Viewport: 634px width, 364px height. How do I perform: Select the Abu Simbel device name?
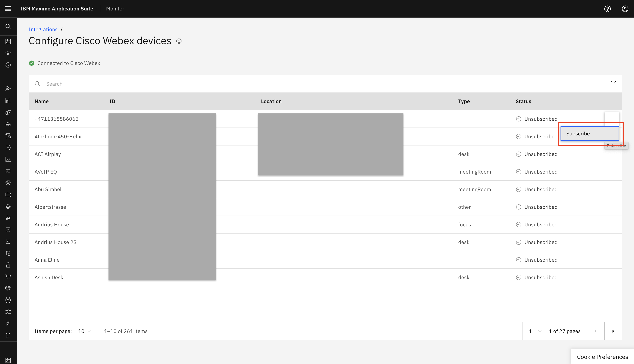48,190
